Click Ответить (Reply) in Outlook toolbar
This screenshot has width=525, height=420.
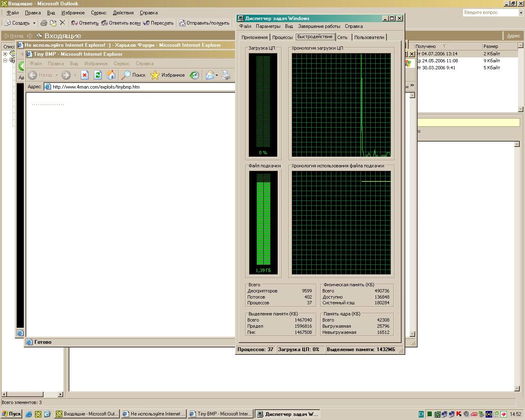point(85,23)
